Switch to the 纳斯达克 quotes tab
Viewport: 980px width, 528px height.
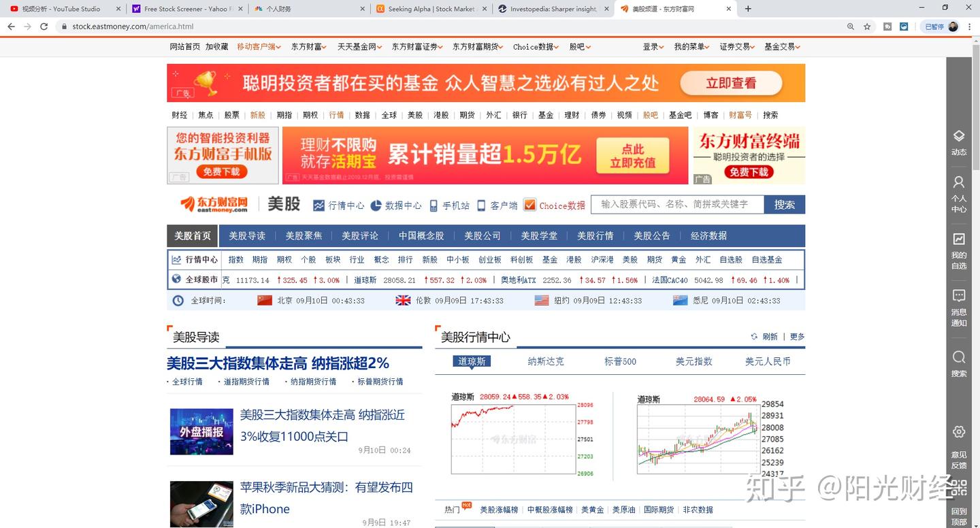(545, 361)
